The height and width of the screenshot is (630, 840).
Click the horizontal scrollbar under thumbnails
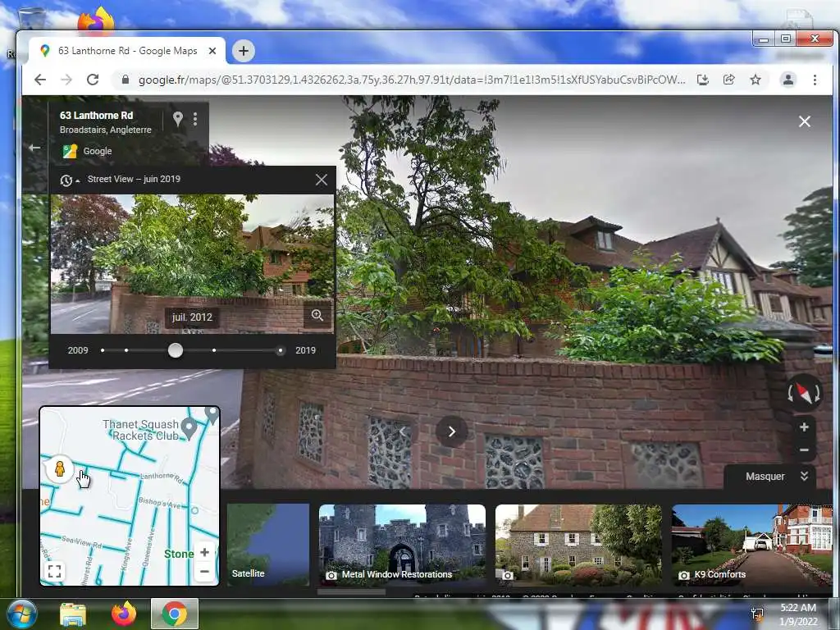351,592
